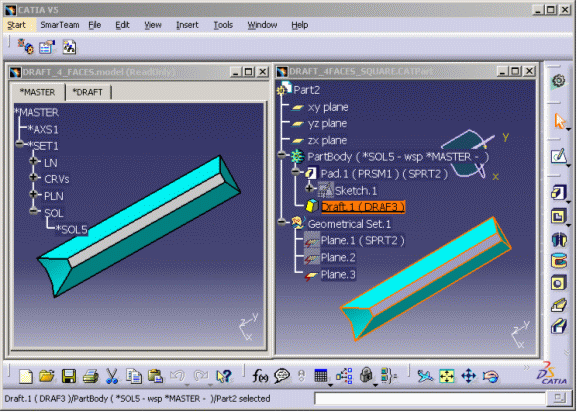Click the Pocket tool icon
Image resolution: width=577 pixels, height=412 pixels.
(x=559, y=216)
